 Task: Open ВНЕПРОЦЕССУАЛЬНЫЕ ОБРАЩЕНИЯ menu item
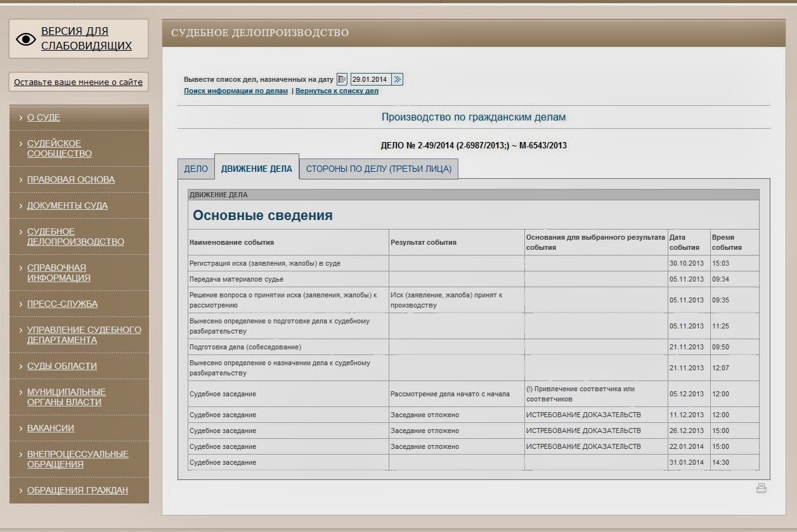(78, 459)
